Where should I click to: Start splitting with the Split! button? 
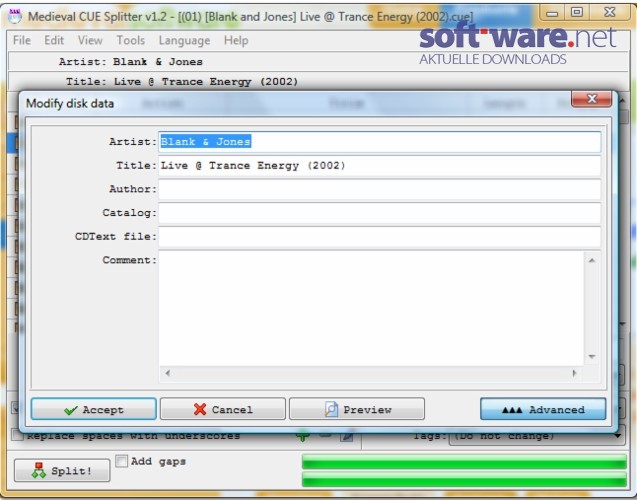click(62, 470)
